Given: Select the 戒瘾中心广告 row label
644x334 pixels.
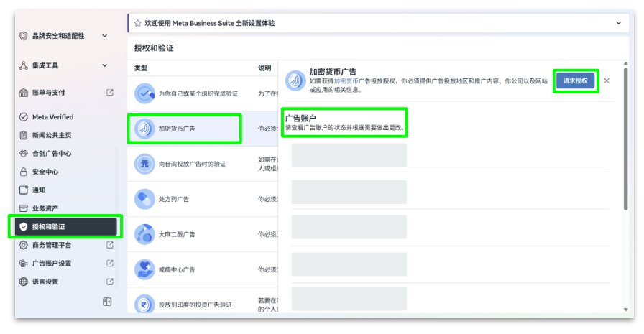Looking at the screenshot, I should [177, 270].
